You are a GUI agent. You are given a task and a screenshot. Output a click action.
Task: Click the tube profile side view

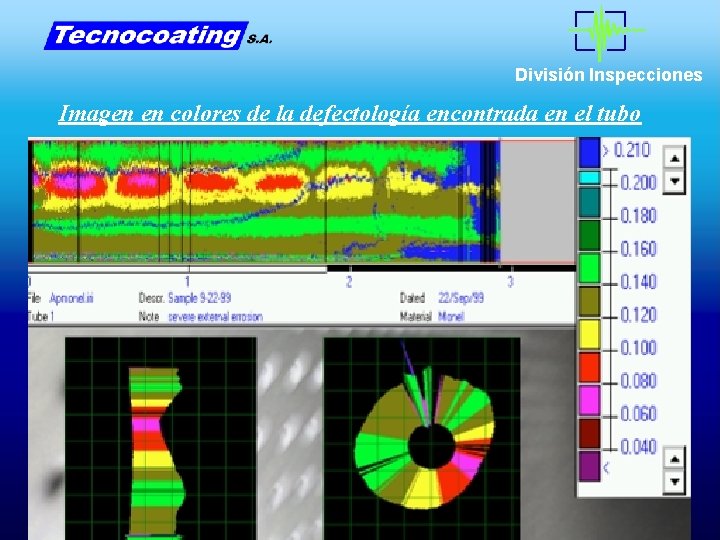tap(161, 439)
